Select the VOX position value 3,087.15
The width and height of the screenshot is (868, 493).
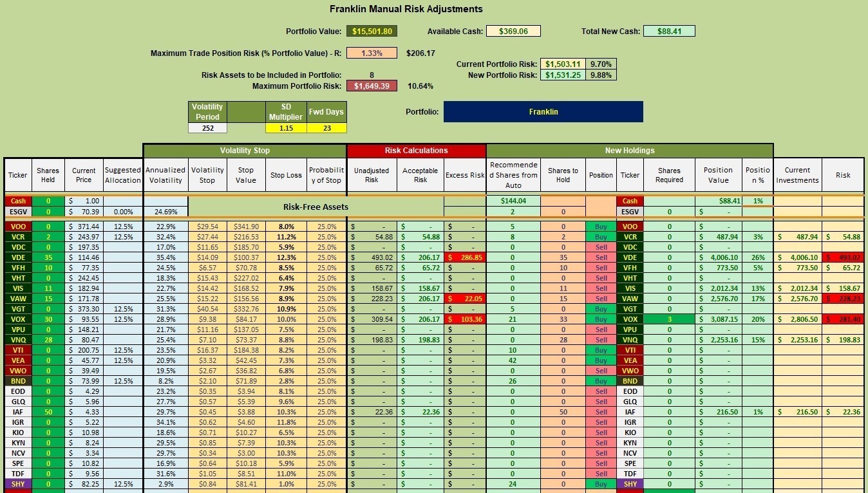pyautogui.click(x=718, y=319)
